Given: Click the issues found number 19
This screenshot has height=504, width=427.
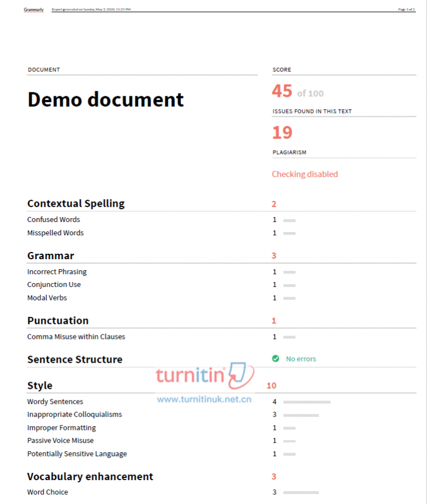Looking at the screenshot, I should click(282, 132).
